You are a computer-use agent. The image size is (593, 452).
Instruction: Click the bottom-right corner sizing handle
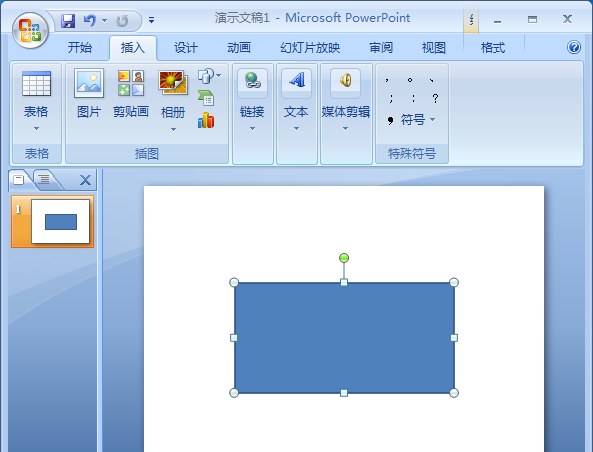pyautogui.click(x=454, y=393)
